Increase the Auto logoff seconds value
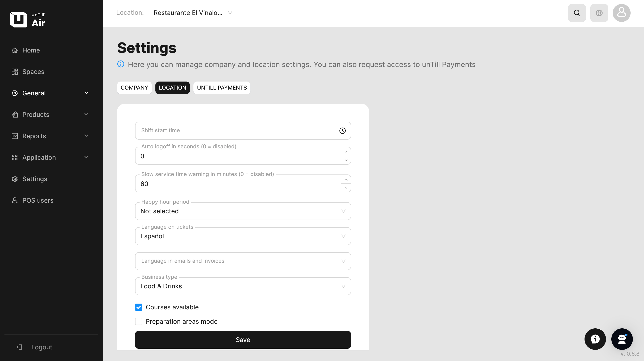The height and width of the screenshot is (361, 644). [x=346, y=152]
